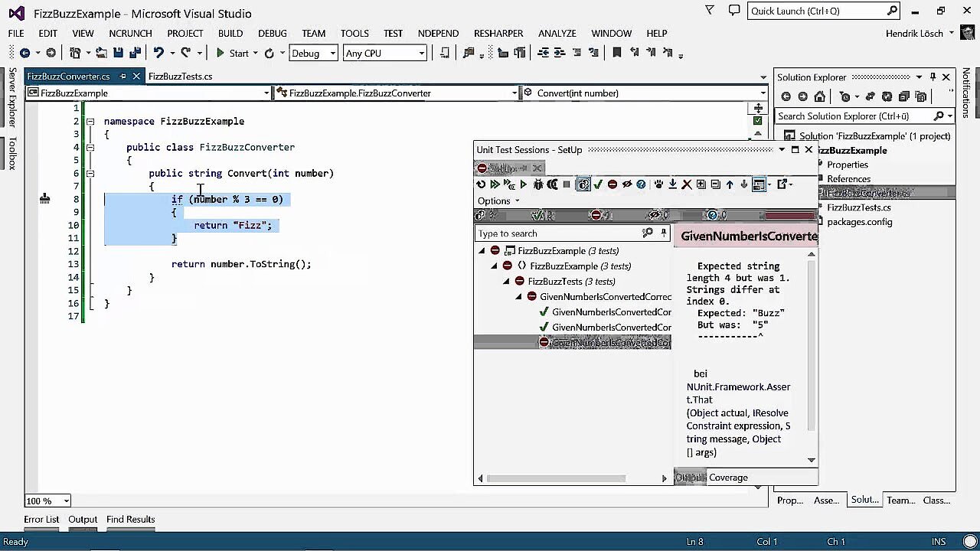
Task: Toggle bookmark icon in main toolbar
Action: [x=616, y=53]
